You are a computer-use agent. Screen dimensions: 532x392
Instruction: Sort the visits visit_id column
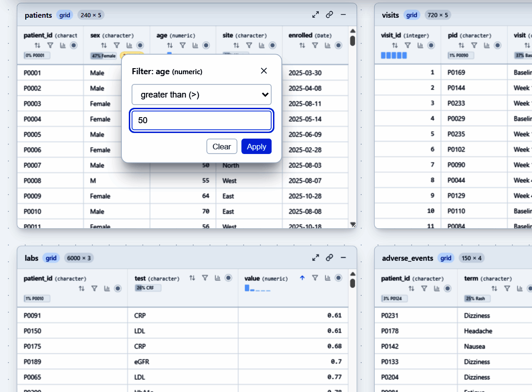[x=395, y=45]
